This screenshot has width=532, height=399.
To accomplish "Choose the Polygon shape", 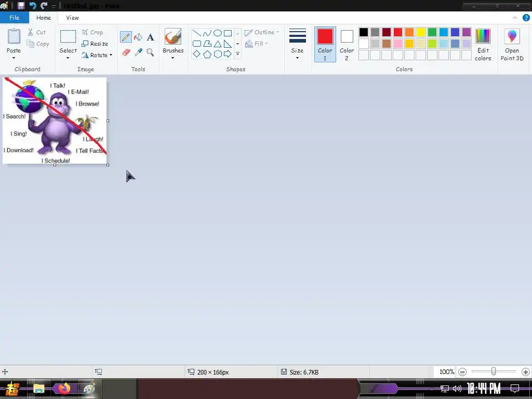I will point(207,44).
